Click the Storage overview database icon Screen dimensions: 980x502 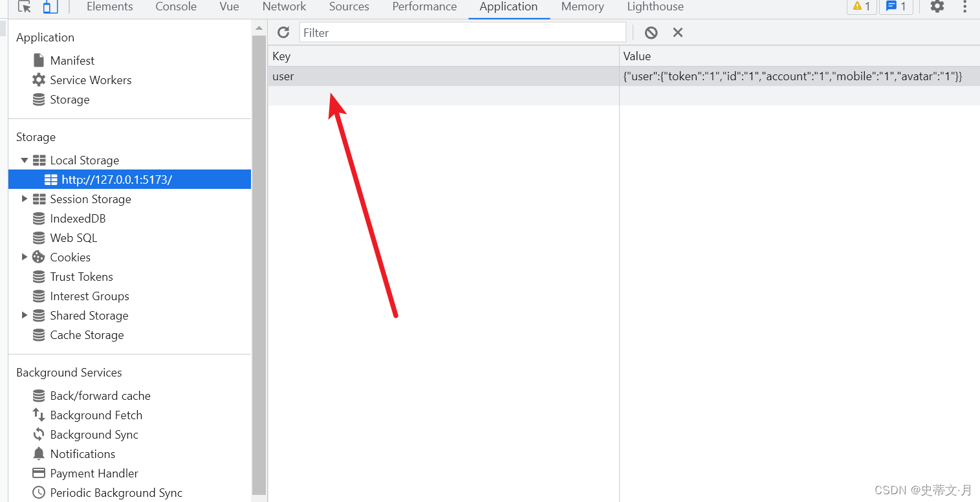39,99
